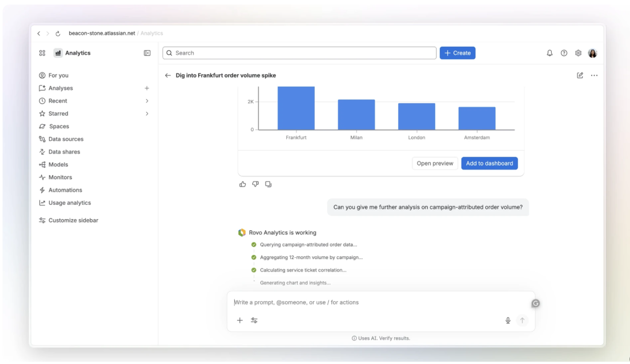Screen dimensions: 630x364
Task: Open the notifications bell
Action: [549, 53]
